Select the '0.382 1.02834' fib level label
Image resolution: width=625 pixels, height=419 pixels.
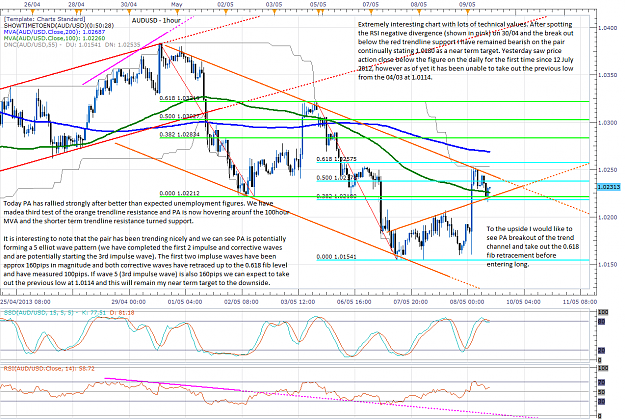[x=180, y=134]
